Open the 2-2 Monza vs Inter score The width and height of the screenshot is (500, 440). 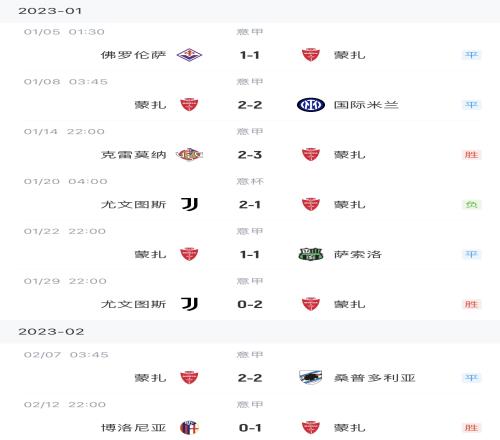[x=250, y=105]
